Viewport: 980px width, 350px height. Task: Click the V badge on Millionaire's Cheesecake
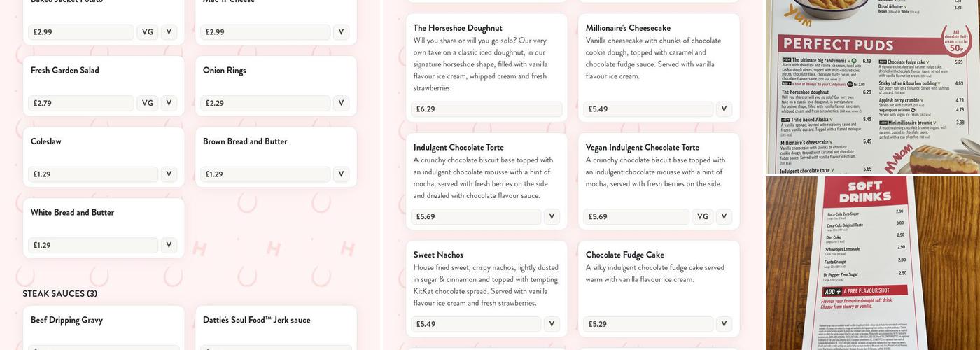pos(724,109)
